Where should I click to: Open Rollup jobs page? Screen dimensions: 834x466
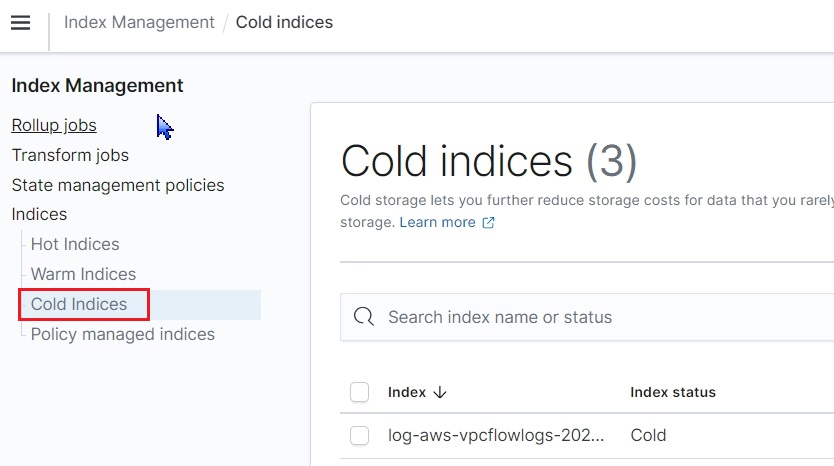pyautogui.click(x=54, y=126)
